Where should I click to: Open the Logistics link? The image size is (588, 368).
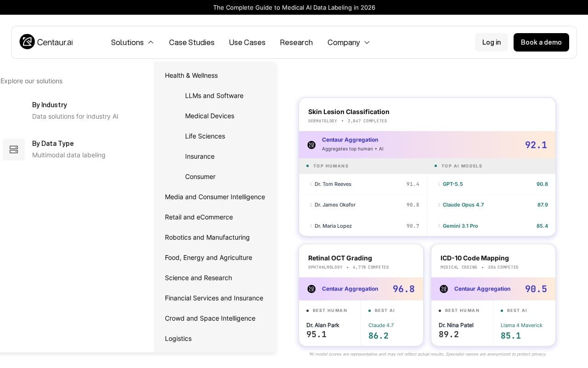(x=178, y=339)
